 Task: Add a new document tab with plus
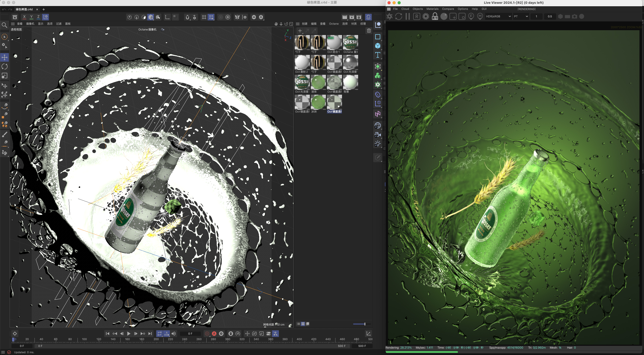tap(44, 9)
